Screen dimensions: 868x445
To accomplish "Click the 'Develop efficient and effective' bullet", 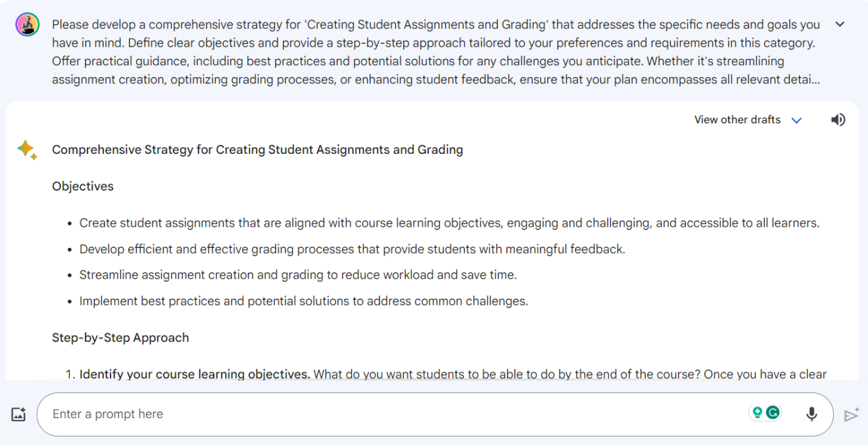I will 352,249.
